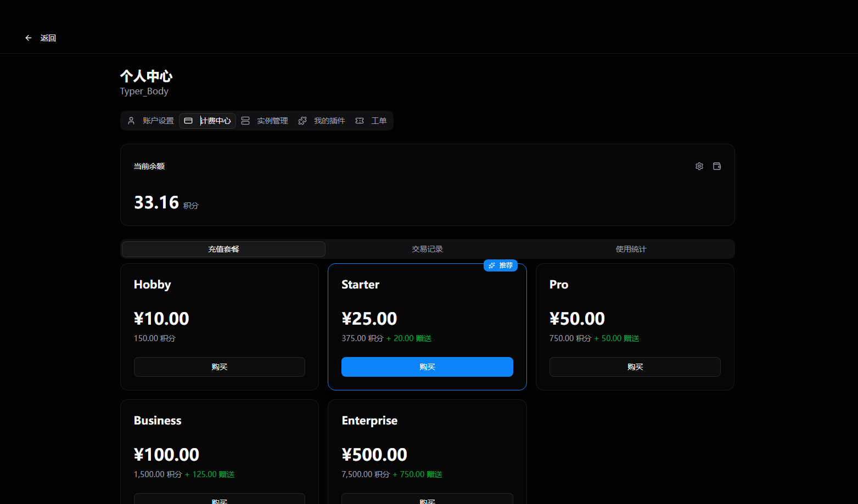Click the + 125.00 赠送 bonus text
The image size is (858, 504).
[x=210, y=474]
